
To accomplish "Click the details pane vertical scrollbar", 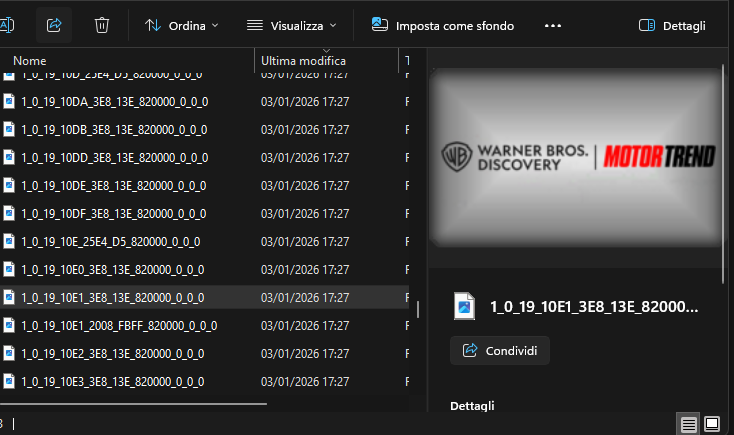I will (724, 174).
